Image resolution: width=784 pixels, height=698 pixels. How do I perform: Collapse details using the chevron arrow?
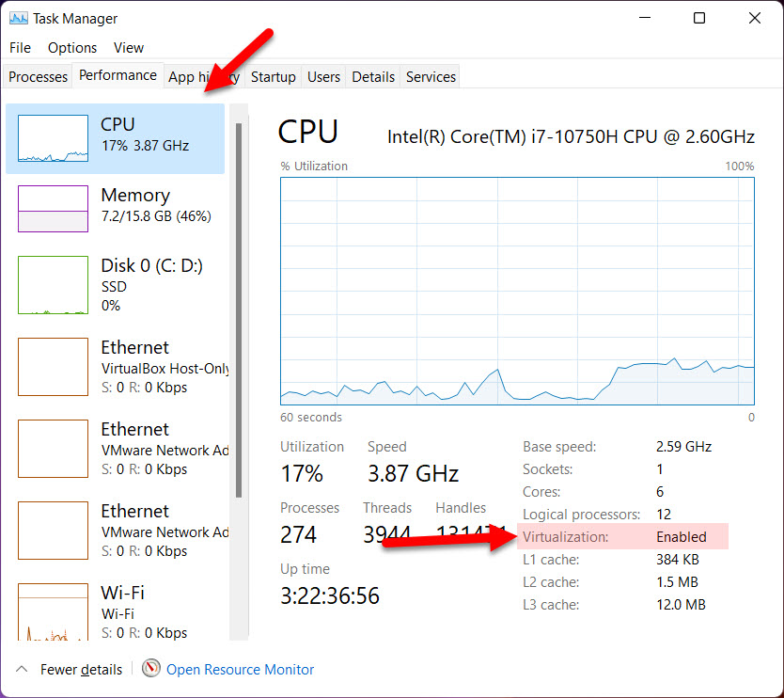point(19,669)
